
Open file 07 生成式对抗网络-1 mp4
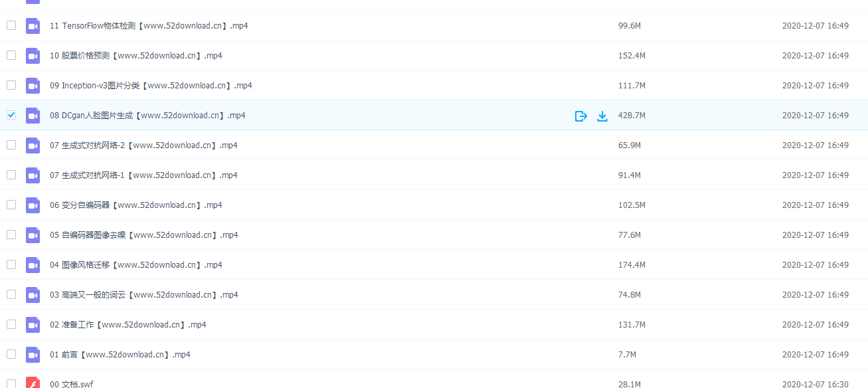(x=143, y=175)
